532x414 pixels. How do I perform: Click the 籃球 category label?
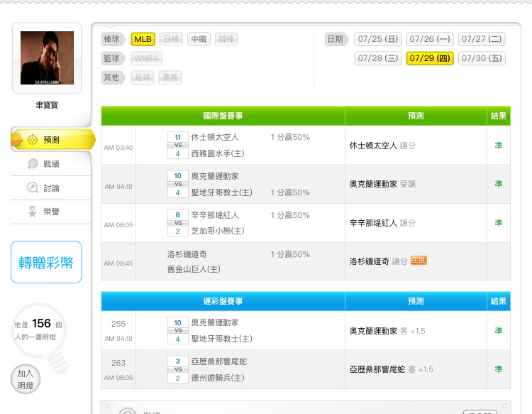click(x=112, y=58)
